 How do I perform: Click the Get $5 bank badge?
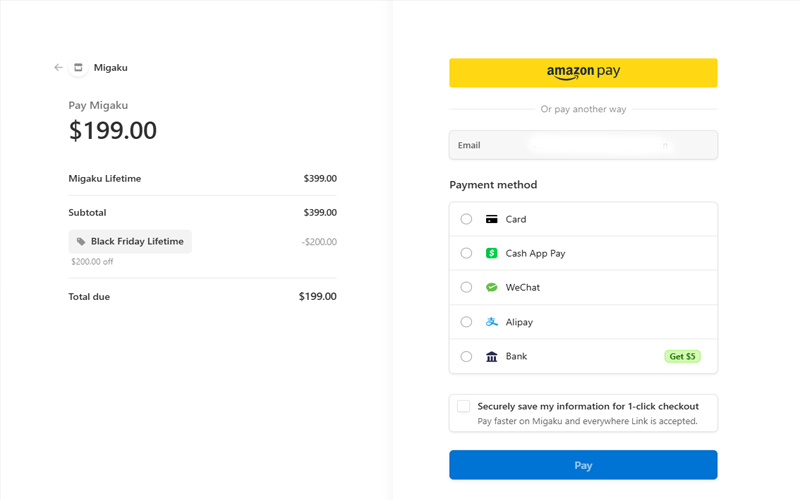[x=682, y=356]
